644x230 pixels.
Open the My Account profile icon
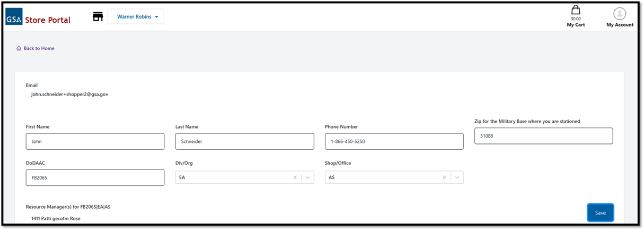pos(620,14)
